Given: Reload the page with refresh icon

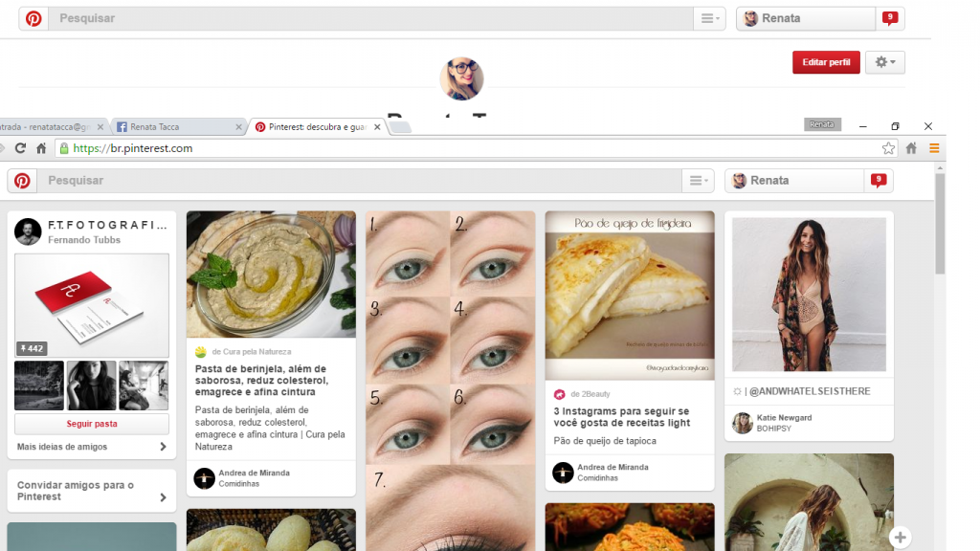Looking at the screenshot, I should tap(21, 148).
